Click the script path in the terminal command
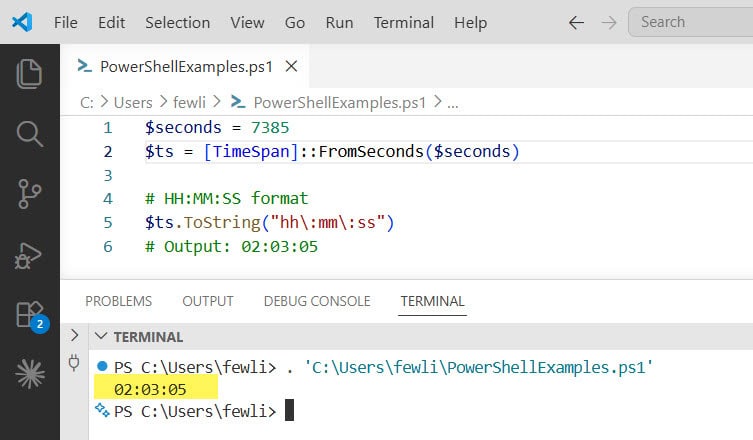The image size is (753, 440). (x=478, y=367)
